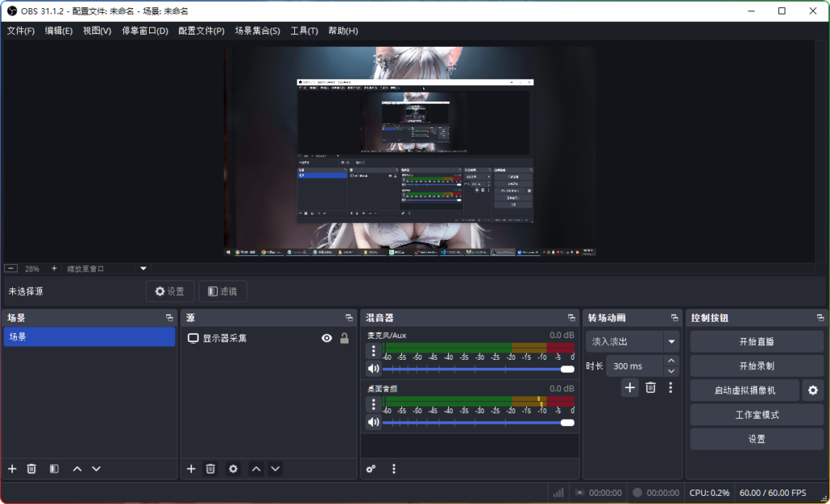Image resolution: width=830 pixels, height=504 pixels.
Task: Open transition properties three-dot menu
Action: point(670,387)
